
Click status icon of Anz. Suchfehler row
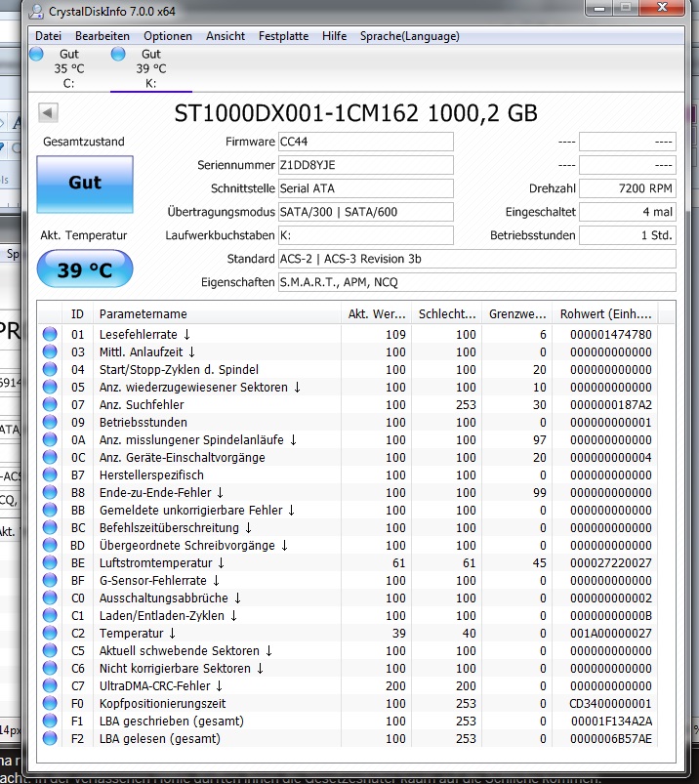pyautogui.click(x=50, y=404)
